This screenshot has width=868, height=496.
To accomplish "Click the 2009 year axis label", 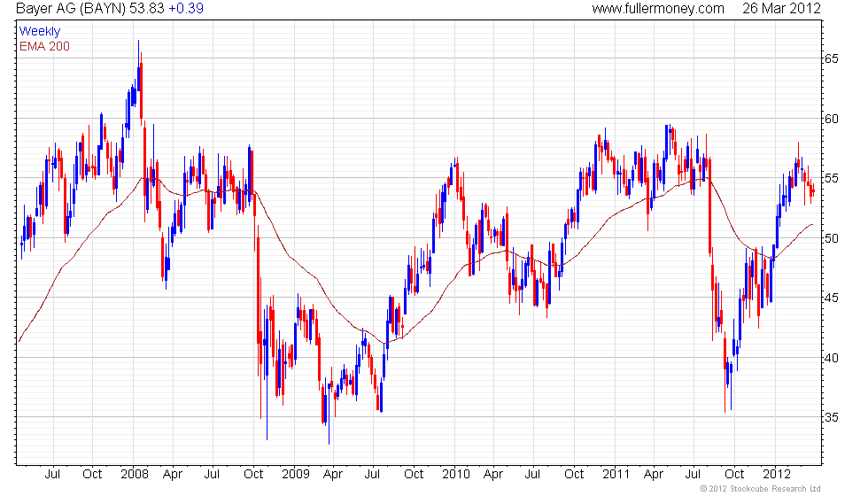I will pyautogui.click(x=296, y=474).
